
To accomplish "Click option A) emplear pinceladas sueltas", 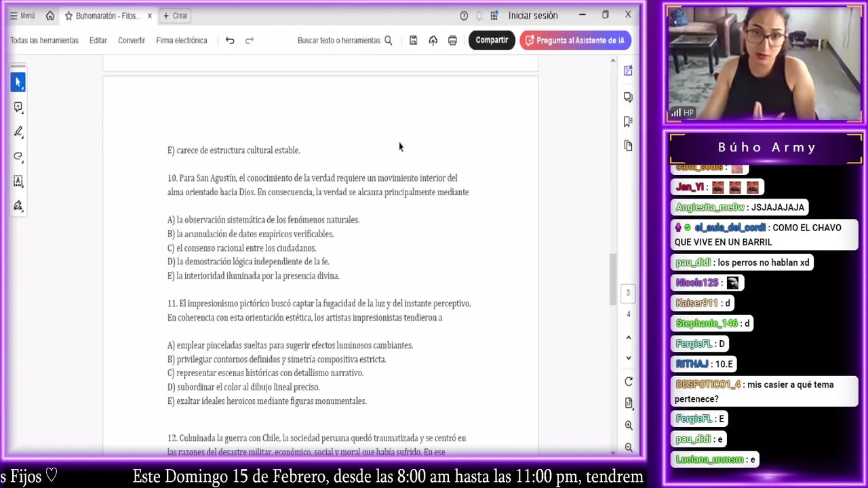I will tap(290, 345).
